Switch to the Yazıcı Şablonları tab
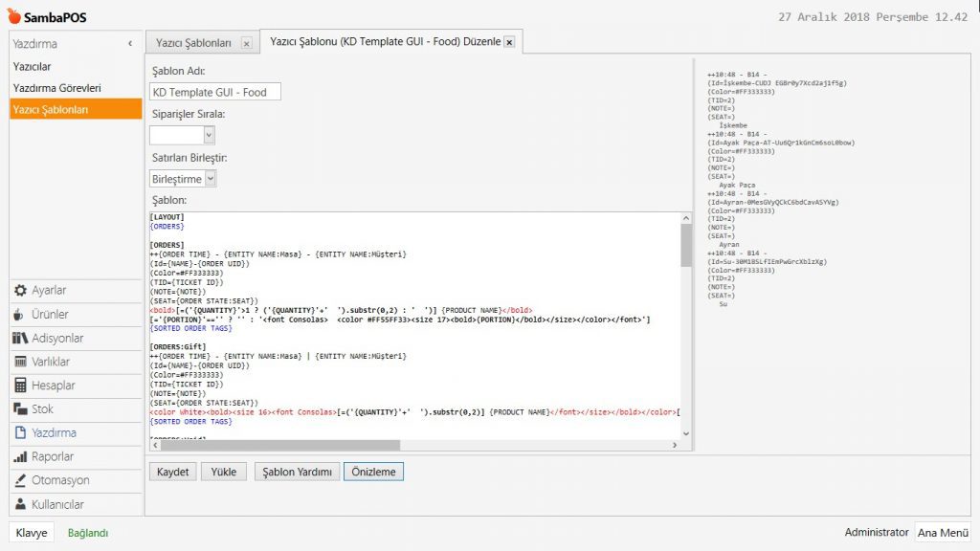 point(193,43)
